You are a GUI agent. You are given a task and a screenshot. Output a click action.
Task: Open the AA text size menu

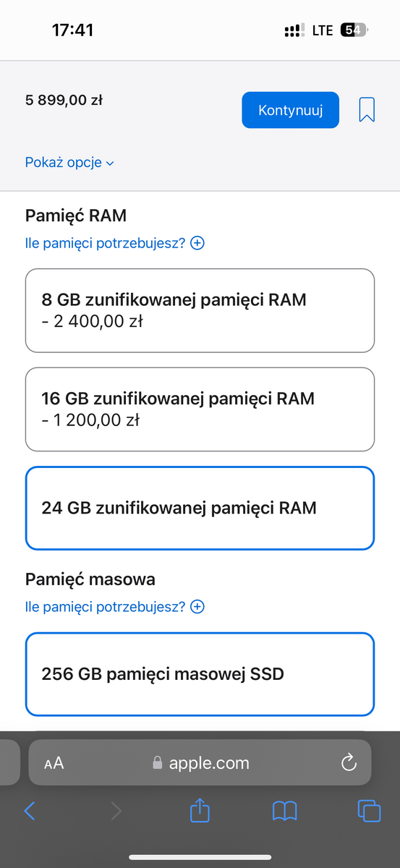54,763
